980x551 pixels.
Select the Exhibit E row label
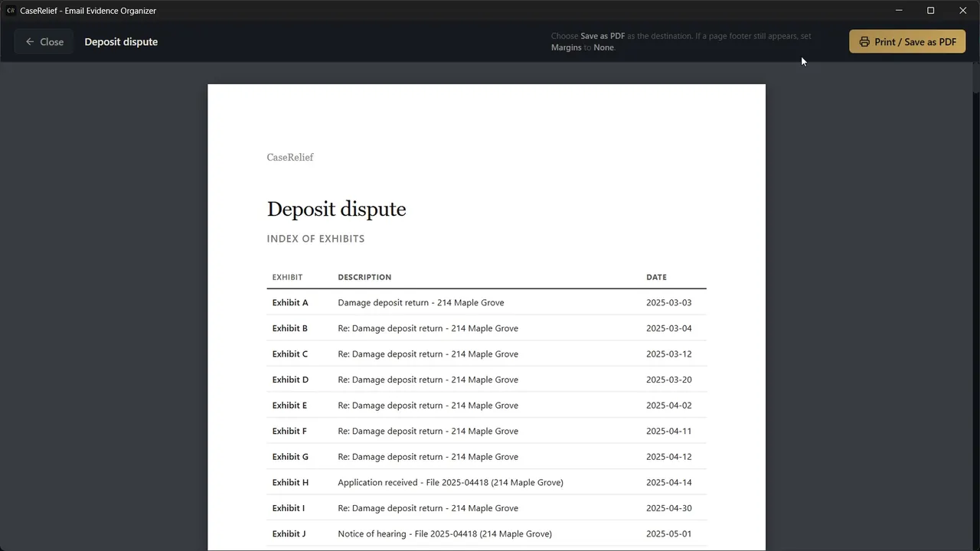click(289, 406)
